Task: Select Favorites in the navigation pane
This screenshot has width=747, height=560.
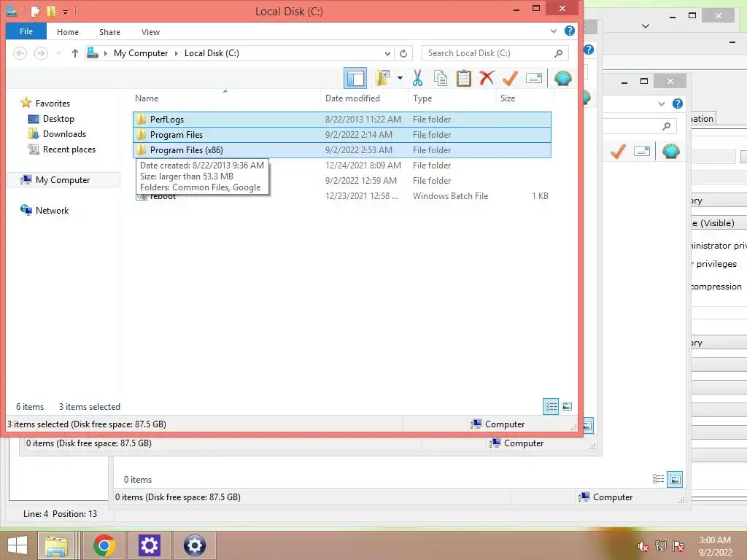Action: pos(53,104)
